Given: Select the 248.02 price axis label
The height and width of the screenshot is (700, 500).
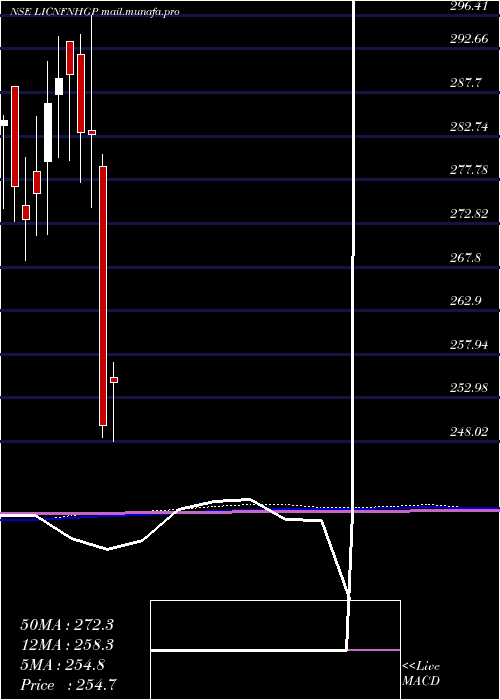Looking at the screenshot, I should pos(469,432).
